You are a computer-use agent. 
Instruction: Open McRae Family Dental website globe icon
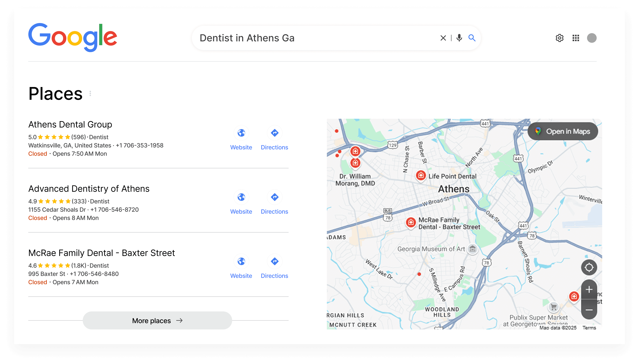(x=241, y=261)
